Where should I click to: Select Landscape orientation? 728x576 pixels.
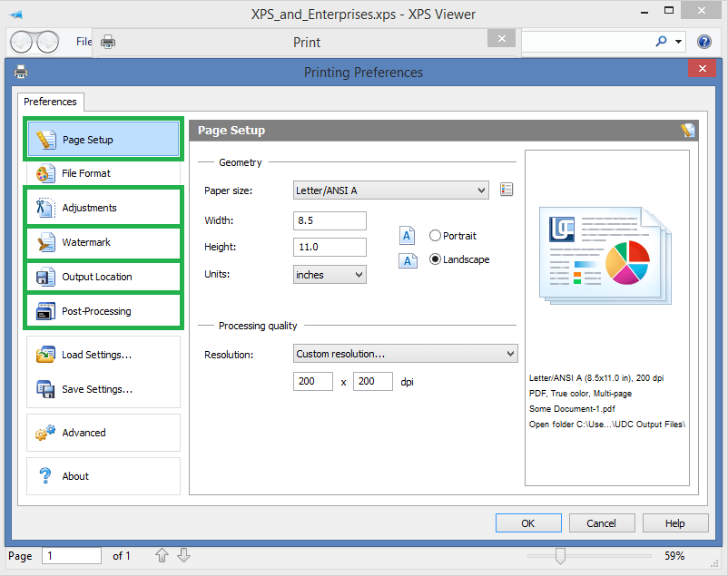(x=459, y=259)
